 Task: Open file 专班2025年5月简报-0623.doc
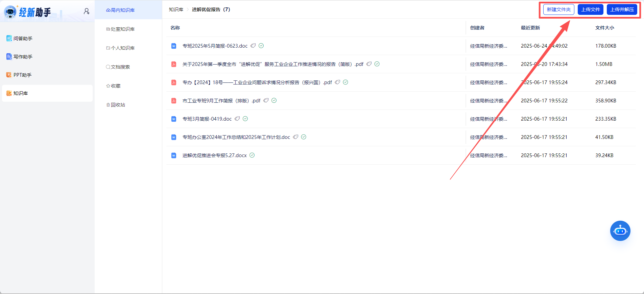[215, 46]
